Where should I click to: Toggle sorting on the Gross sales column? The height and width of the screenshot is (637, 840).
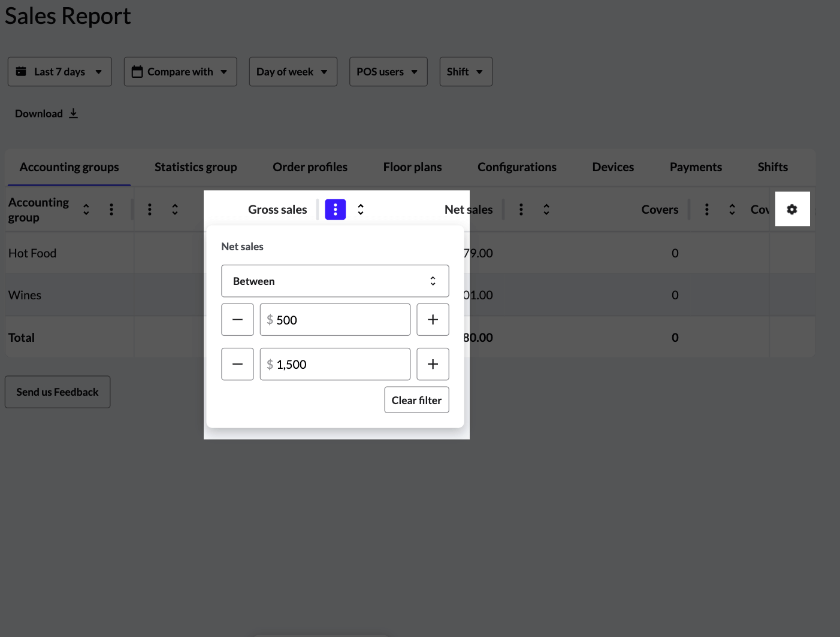[x=361, y=209]
